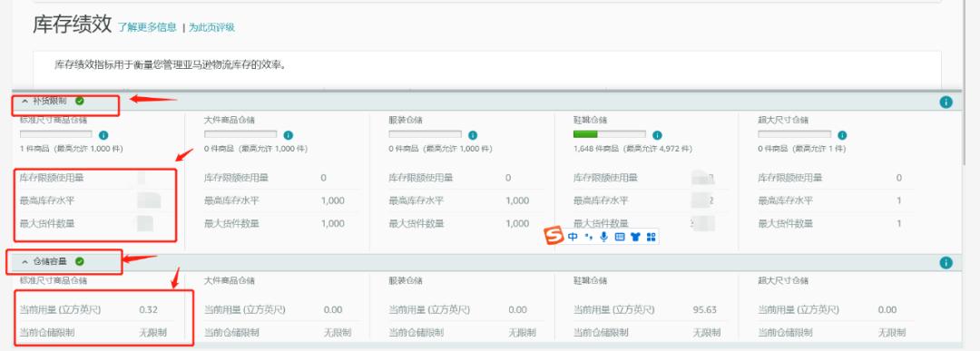Click the info icon next to 大件商品仓储 progress bar
Image resolution: width=980 pixels, height=351 pixels.
tap(289, 135)
